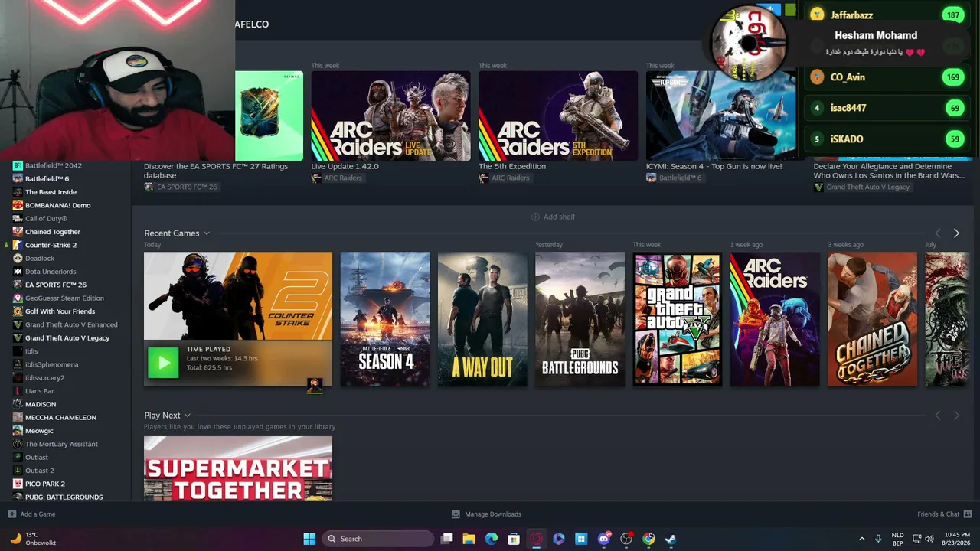Open Google Chrome from the taskbar
980x551 pixels.
[648, 539]
